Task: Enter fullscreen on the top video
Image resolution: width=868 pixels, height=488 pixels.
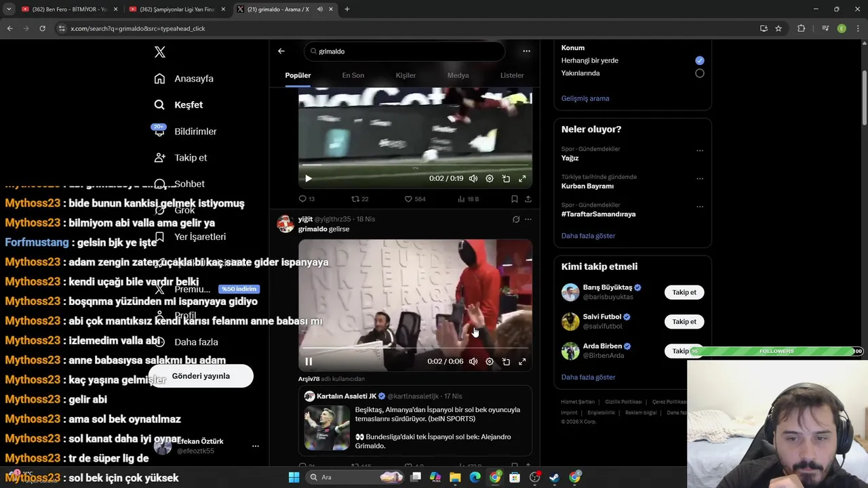Action: (522, 179)
